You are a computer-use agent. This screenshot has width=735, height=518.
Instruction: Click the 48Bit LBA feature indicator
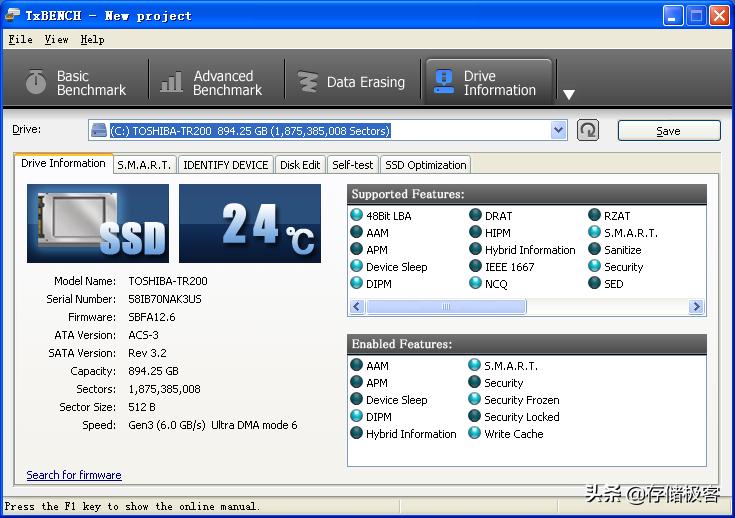[357, 216]
